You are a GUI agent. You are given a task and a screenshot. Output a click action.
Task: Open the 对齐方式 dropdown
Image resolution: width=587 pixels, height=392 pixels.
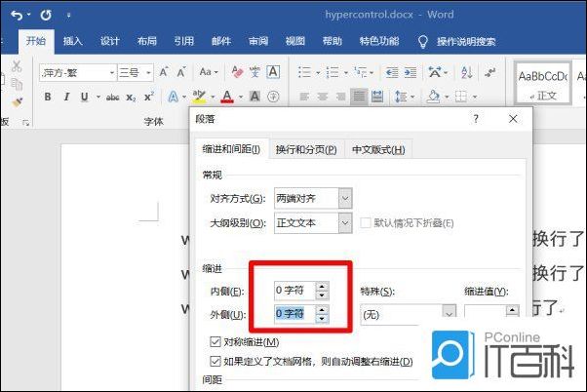tap(345, 198)
